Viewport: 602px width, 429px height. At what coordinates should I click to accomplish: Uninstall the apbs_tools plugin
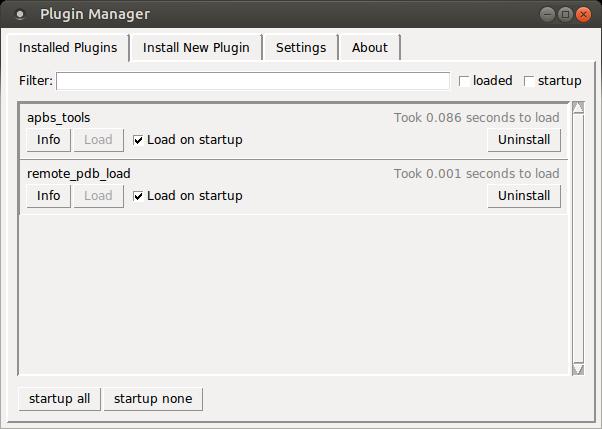(x=524, y=140)
